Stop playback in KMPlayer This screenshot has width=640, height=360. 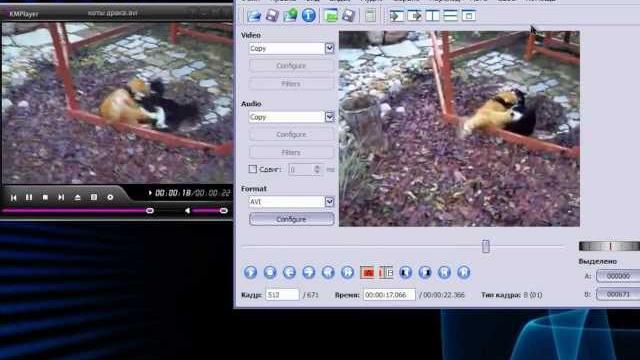pyautogui.click(x=45, y=197)
